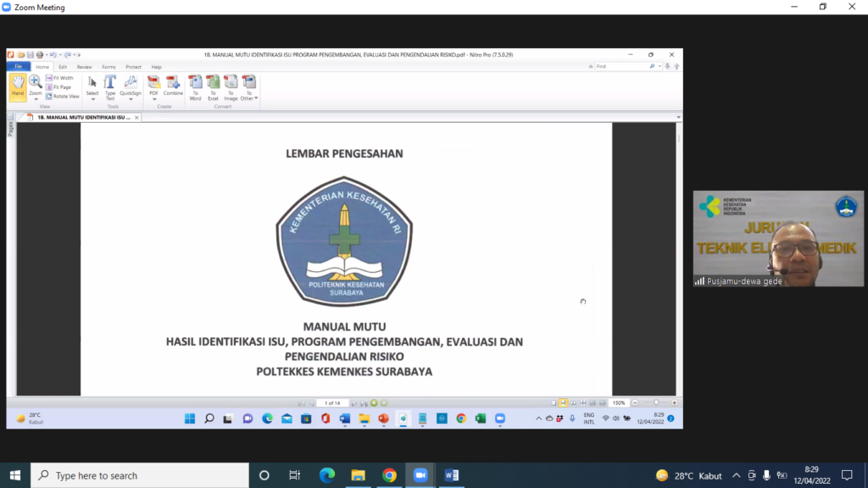Click the Open folder icon in quick access toolbar
This screenshot has height=488, width=868.
(x=21, y=55)
